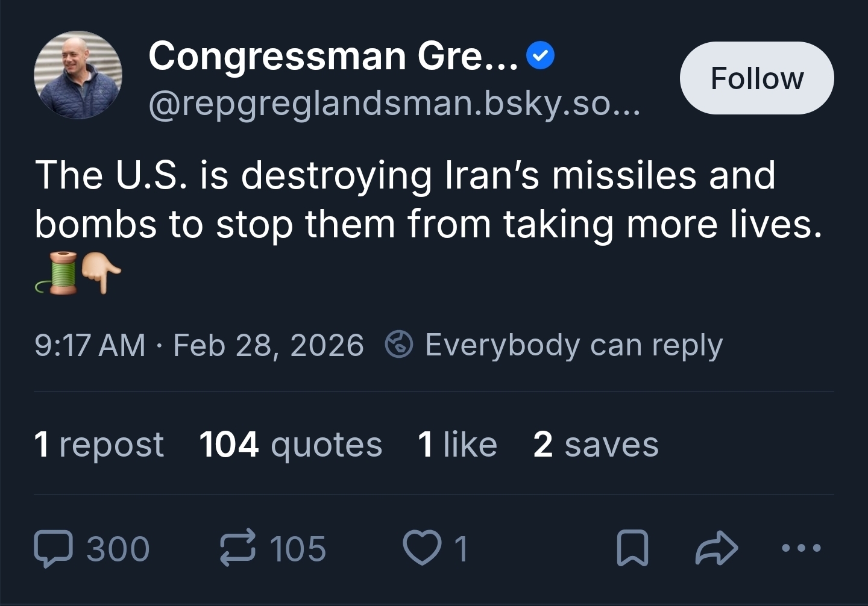This screenshot has width=868, height=606.
Task: Click the blue verified checkmark badge
Action: 541,57
